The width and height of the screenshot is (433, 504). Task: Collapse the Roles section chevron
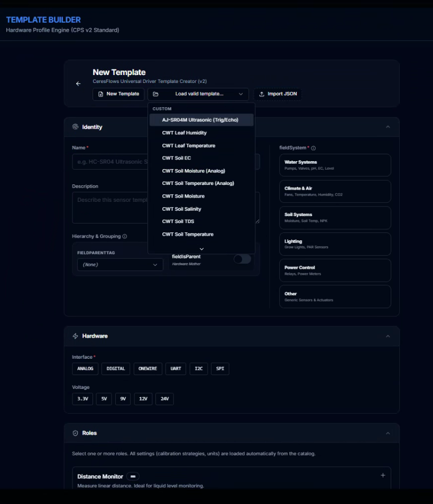388,433
